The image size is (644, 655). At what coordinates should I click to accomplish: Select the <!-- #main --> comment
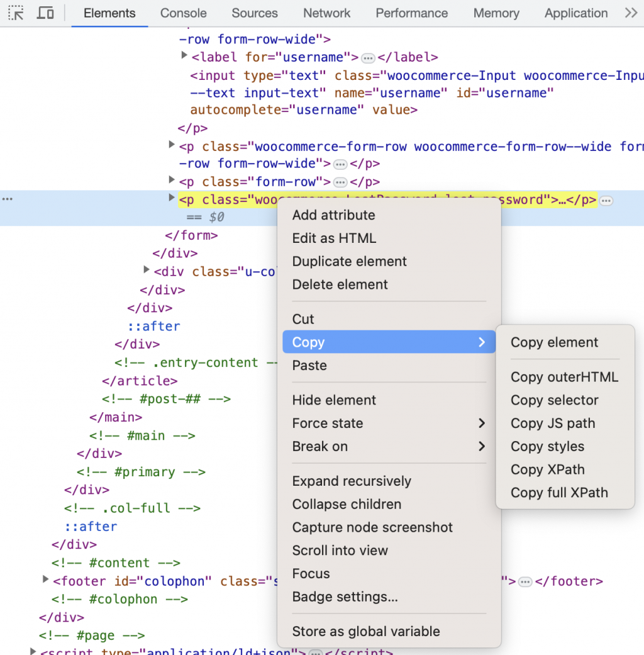click(142, 435)
